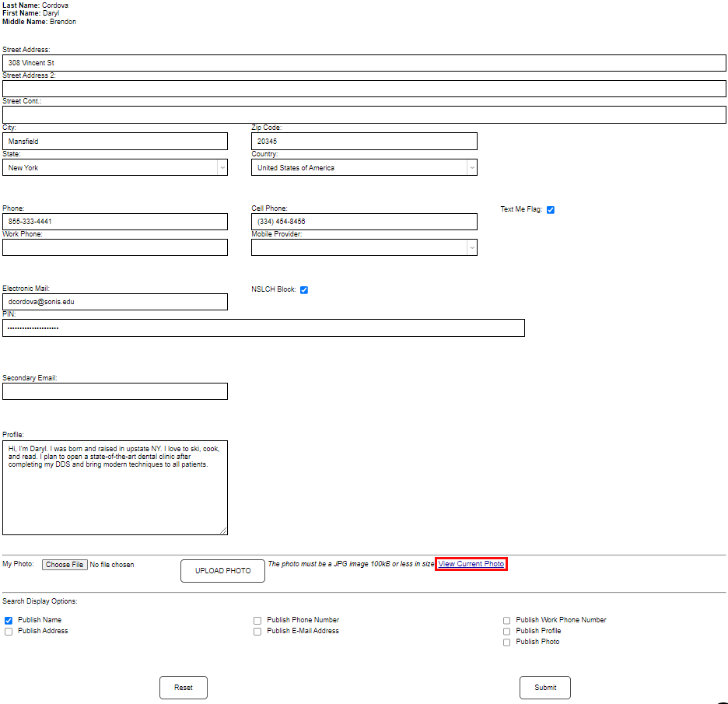Enable Publish Work Phone Number
This screenshot has height=704, width=728.
pos(506,620)
